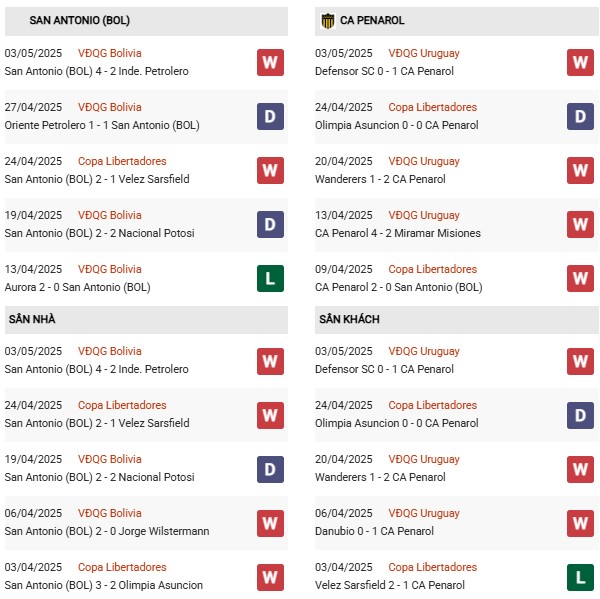This screenshot has width=600, height=599.
Task: Open the VĐQG Uruguay link dated 13/04/2025
Action: [424, 215]
